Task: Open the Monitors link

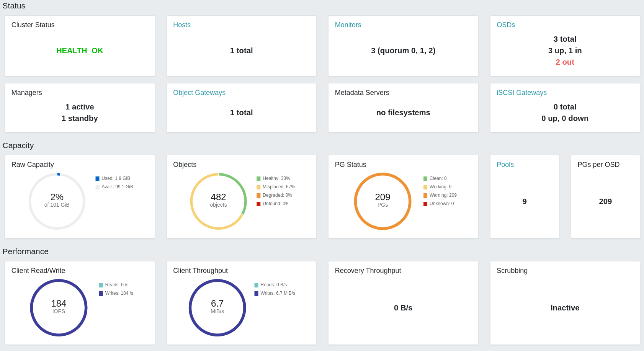Action: (348, 25)
